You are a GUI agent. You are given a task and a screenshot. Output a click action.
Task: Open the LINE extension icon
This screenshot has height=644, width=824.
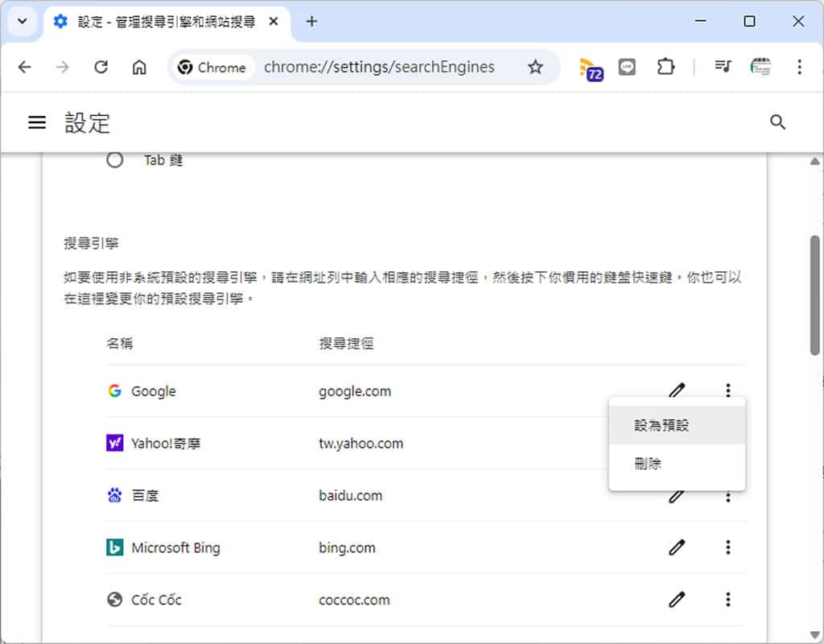(x=627, y=68)
